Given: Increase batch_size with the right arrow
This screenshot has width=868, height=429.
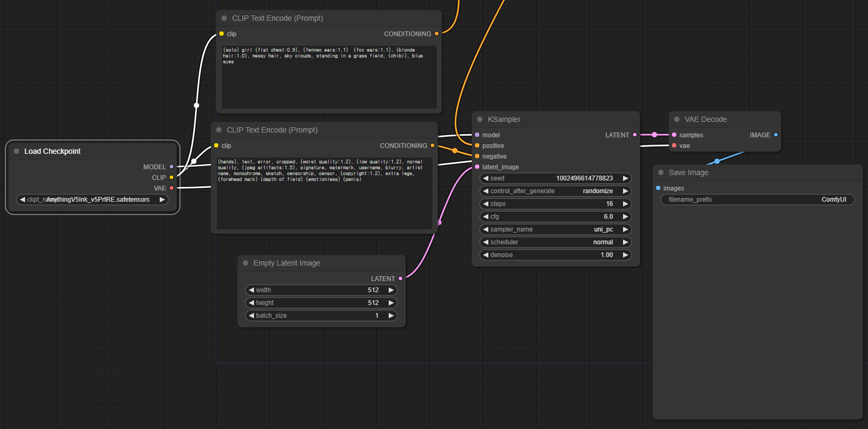Looking at the screenshot, I should tap(391, 316).
